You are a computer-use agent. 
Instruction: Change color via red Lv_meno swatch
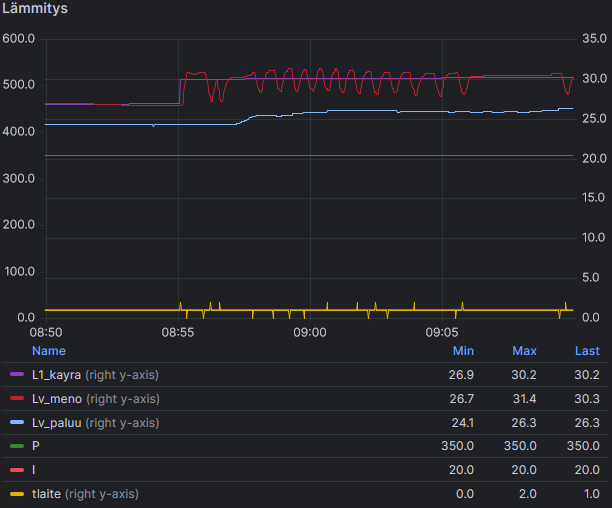(x=16, y=399)
